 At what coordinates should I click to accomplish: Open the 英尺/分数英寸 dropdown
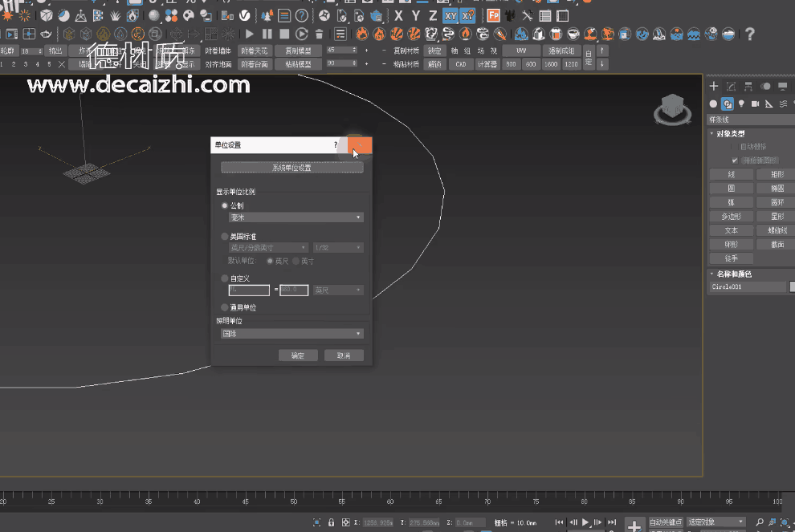pos(268,247)
